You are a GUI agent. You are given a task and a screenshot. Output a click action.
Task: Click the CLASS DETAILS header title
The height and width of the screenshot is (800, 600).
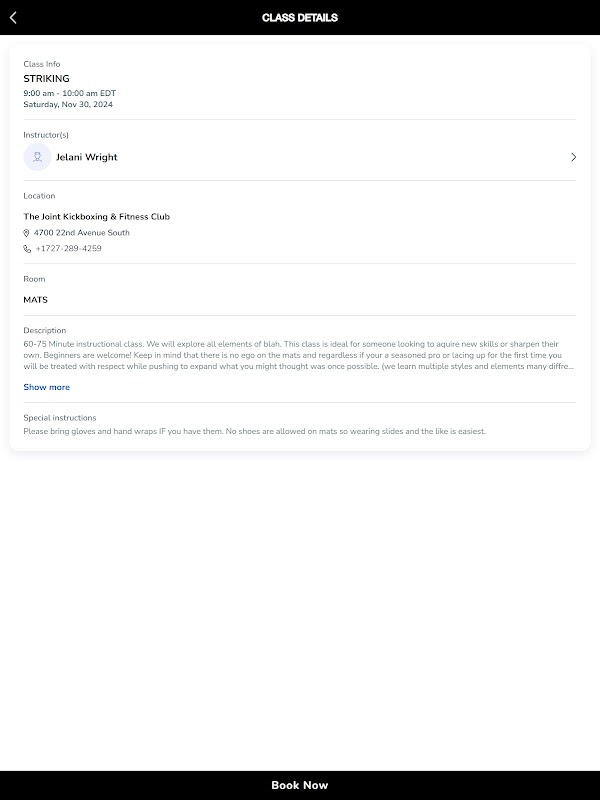pyautogui.click(x=300, y=17)
